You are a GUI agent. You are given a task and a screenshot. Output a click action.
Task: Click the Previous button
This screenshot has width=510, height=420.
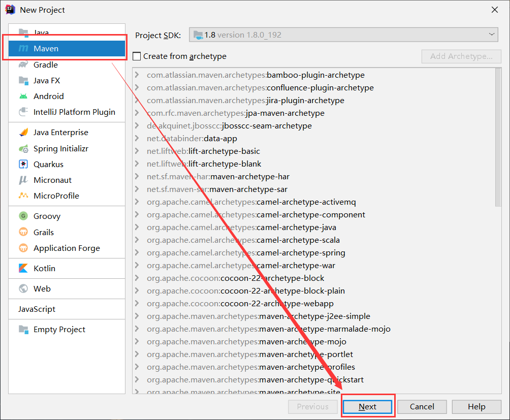[x=312, y=407]
